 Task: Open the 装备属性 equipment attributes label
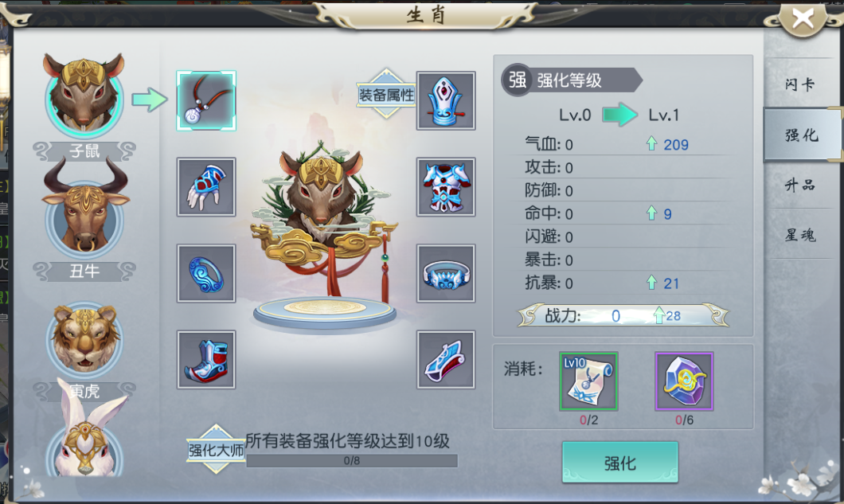tap(386, 94)
